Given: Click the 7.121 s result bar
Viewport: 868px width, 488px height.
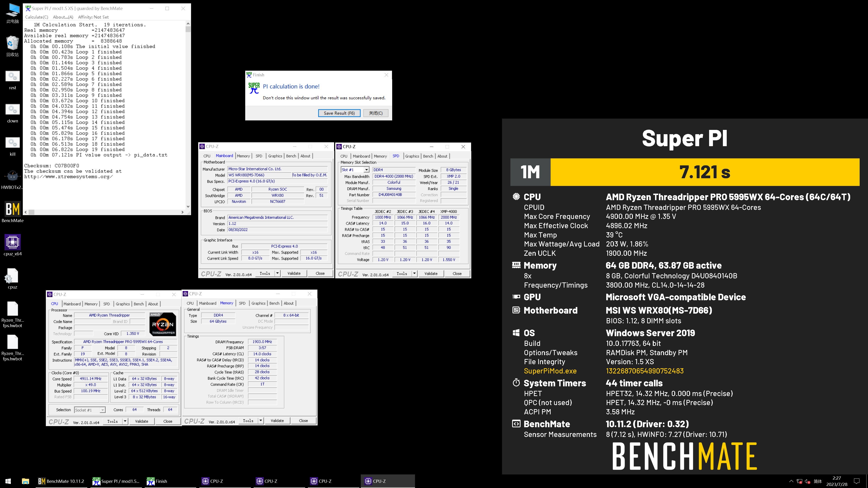Looking at the screenshot, I should click(x=705, y=172).
